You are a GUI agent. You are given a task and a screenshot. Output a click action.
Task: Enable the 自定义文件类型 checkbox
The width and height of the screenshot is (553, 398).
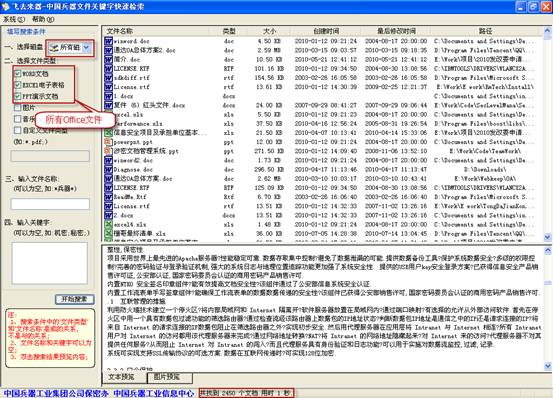pyautogui.click(x=17, y=130)
